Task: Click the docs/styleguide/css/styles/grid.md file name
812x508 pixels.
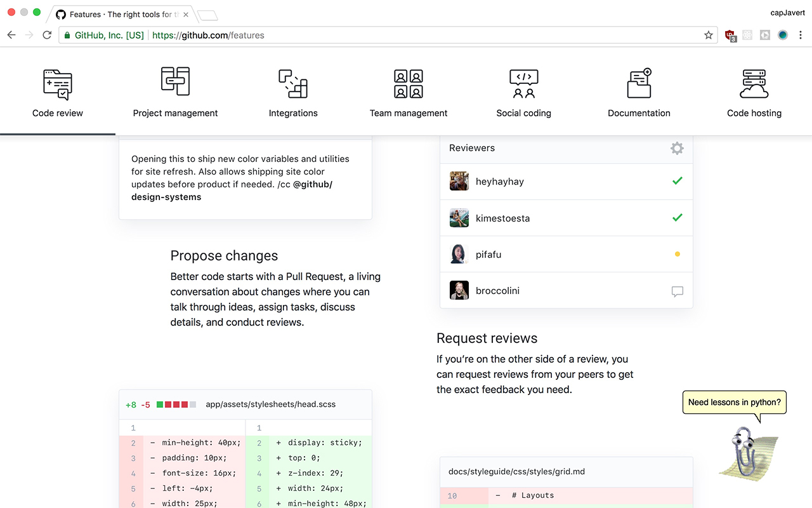Action: click(516, 471)
